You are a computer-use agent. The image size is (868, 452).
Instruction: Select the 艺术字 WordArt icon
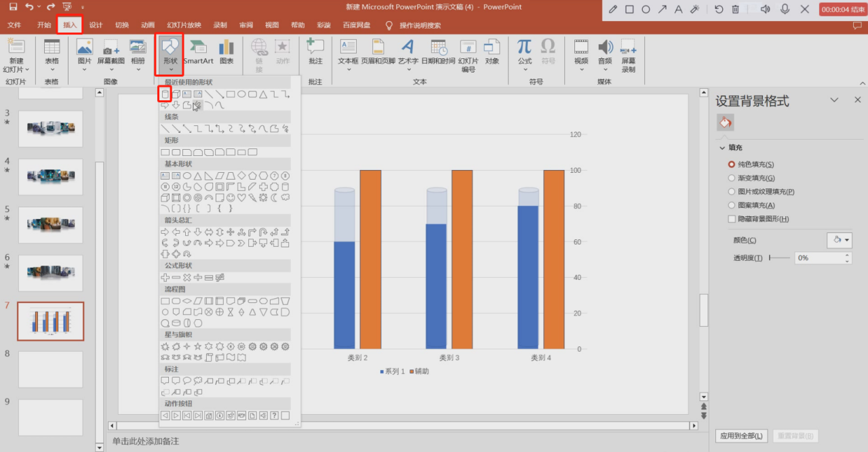408,52
